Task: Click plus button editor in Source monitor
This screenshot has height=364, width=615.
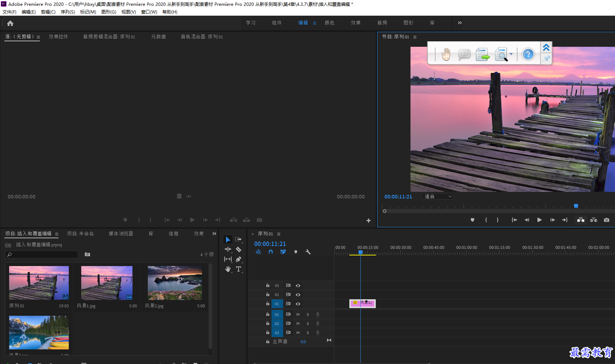Action: (368, 220)
